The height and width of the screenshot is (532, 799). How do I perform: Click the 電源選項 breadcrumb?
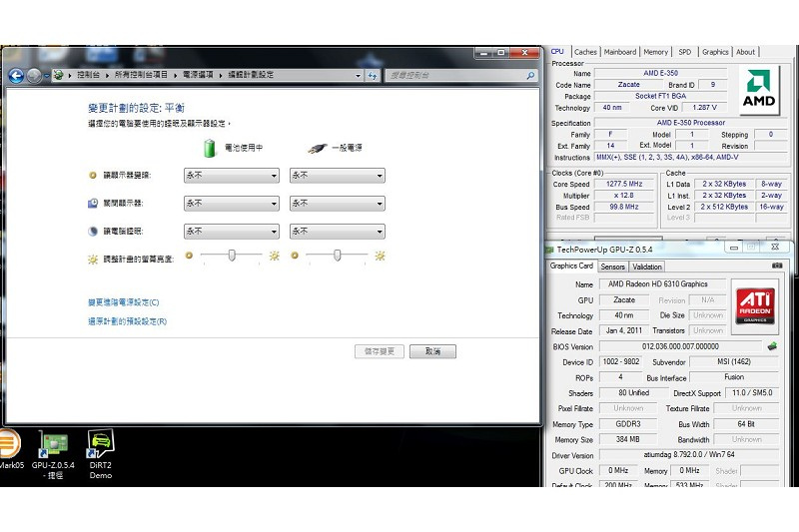[198, 75]
